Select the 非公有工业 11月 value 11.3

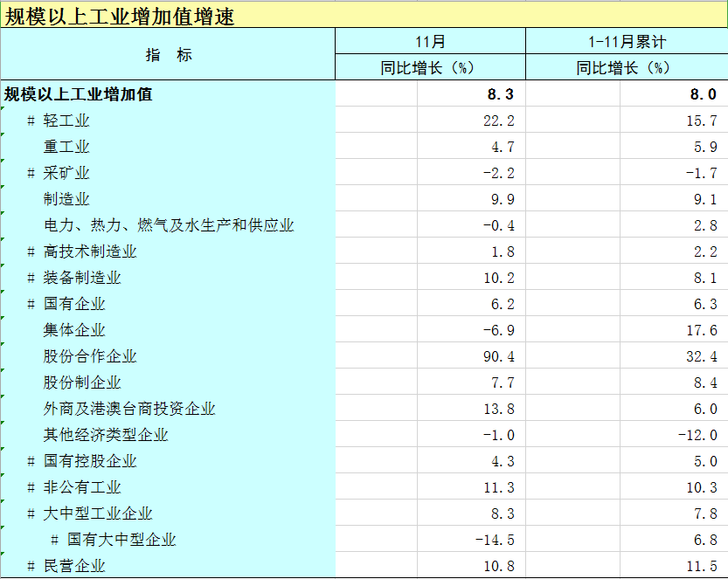tap(499, 487)
